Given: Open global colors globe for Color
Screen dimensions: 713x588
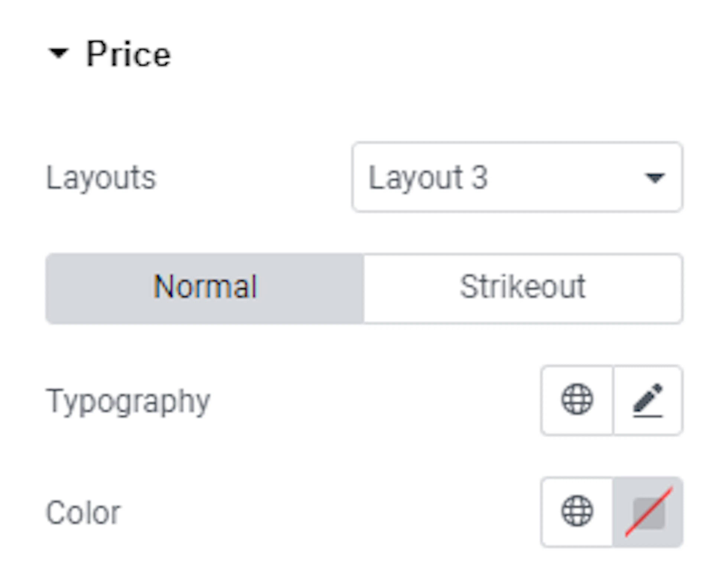Looking at the screenshot, I should (577, 512).
